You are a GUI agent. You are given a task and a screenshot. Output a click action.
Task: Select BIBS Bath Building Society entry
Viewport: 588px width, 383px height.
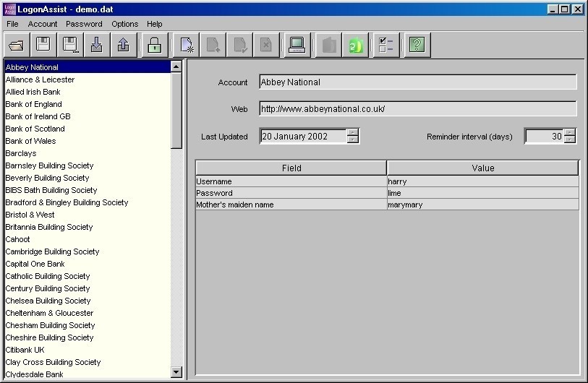coord(88,190)
